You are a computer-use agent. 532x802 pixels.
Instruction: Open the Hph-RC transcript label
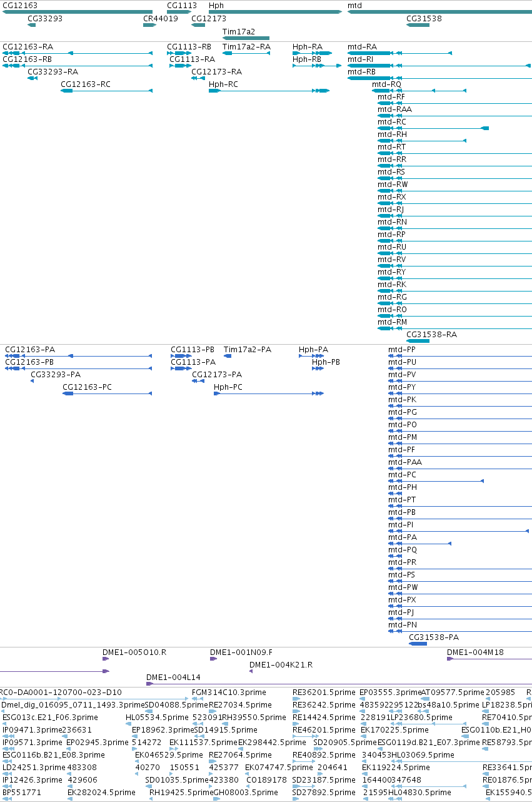(223, 84)
